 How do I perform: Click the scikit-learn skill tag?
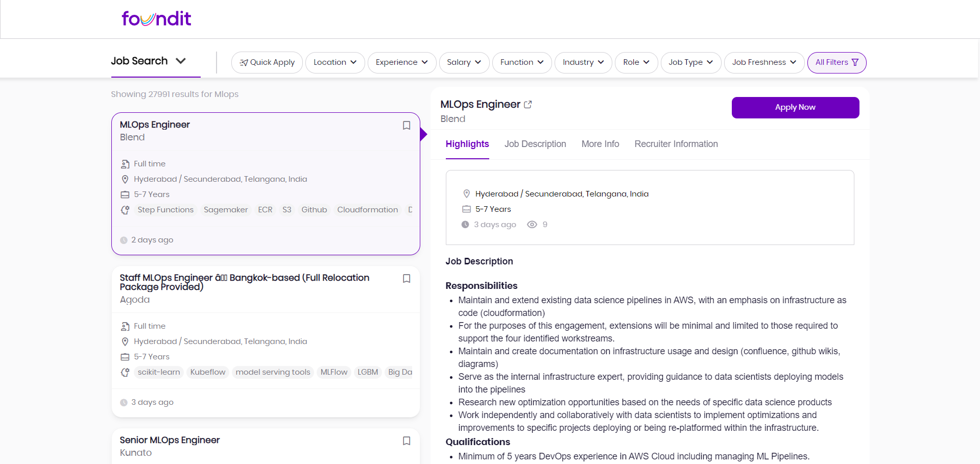point(159,372)
